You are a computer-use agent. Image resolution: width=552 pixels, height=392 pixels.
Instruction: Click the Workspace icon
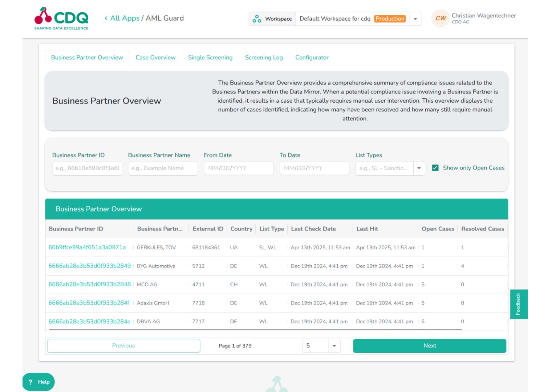[257, 19]
